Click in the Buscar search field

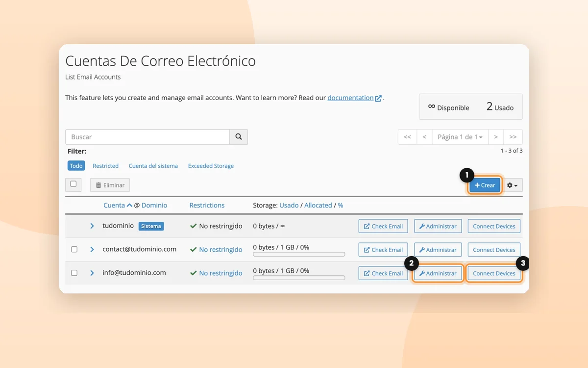coord(147,137)
